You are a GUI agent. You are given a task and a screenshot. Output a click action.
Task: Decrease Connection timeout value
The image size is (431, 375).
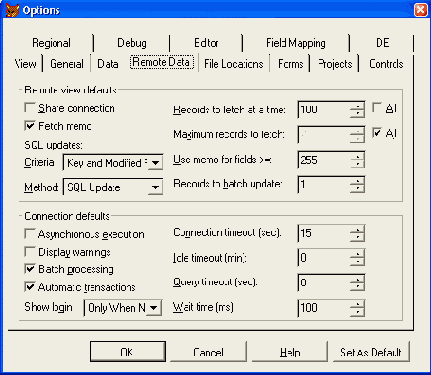tap(357, 237)
